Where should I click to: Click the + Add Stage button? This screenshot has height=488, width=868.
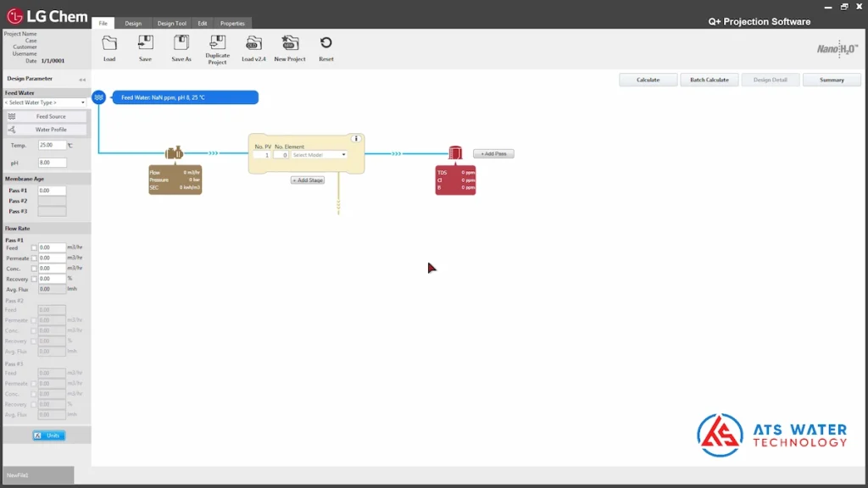308,180
